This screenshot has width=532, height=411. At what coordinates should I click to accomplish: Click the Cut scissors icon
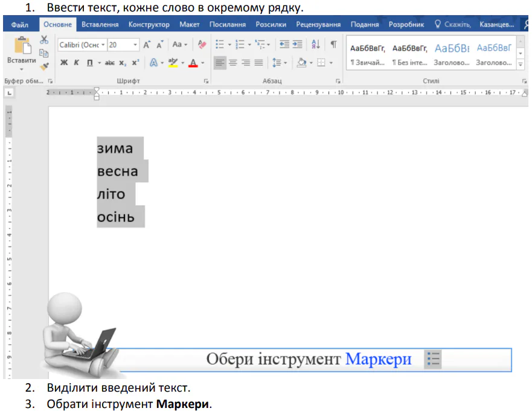[43, 40]
